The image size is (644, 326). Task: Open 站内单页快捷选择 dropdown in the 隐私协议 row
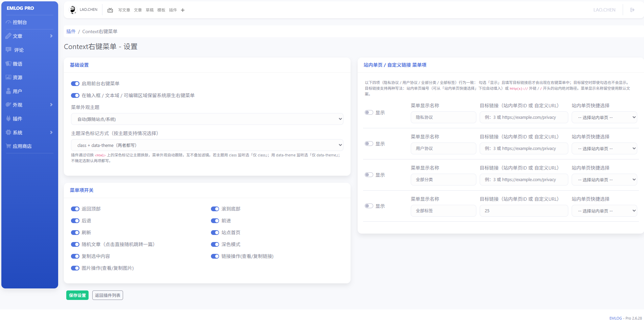[x=604, y=117]
